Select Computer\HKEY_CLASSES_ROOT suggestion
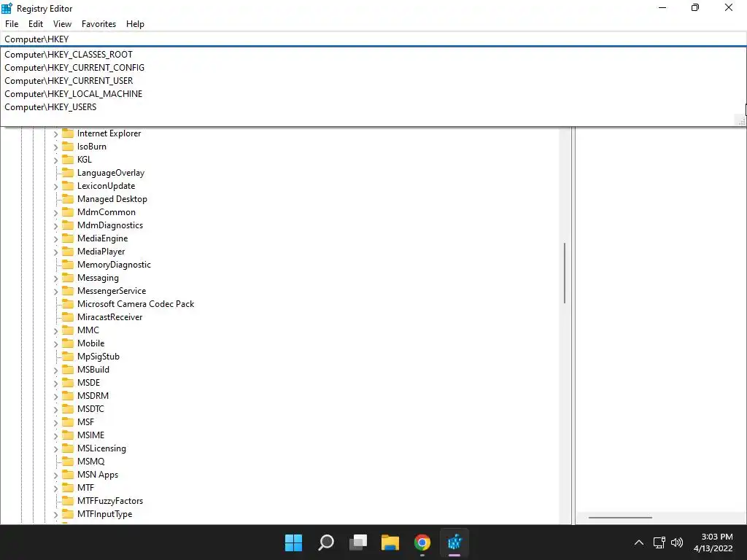This screenshot has height=560, width=747. tap(373, 54)
